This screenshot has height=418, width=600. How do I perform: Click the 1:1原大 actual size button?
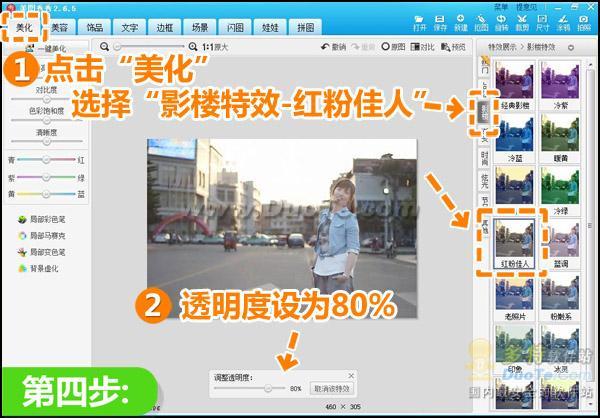pyautogui.click(x=215, y=47)
